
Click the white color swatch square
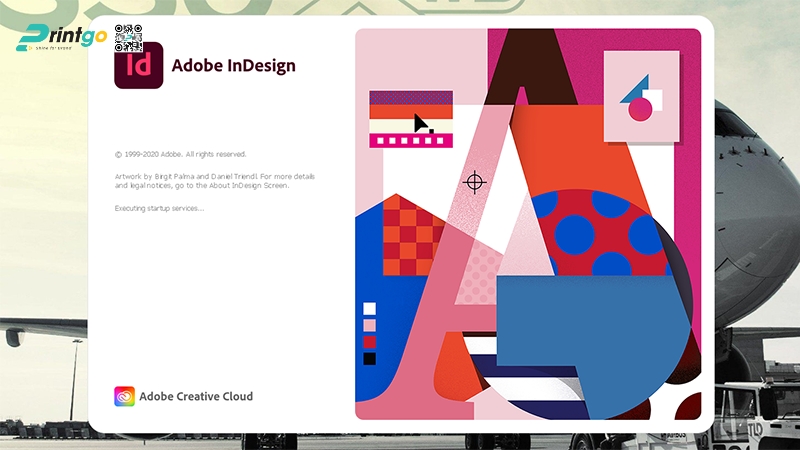pos(369,308)
